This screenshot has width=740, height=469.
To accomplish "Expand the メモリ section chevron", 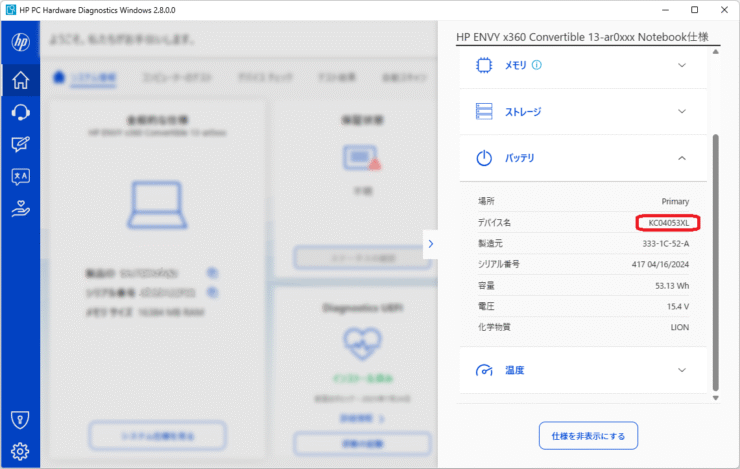I will pyautogui.click(x=682, y=65).
